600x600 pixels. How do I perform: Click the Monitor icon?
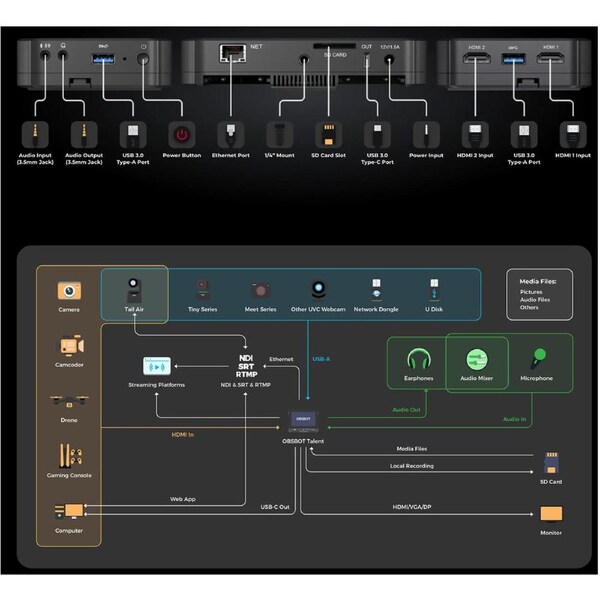click(551, 515)
